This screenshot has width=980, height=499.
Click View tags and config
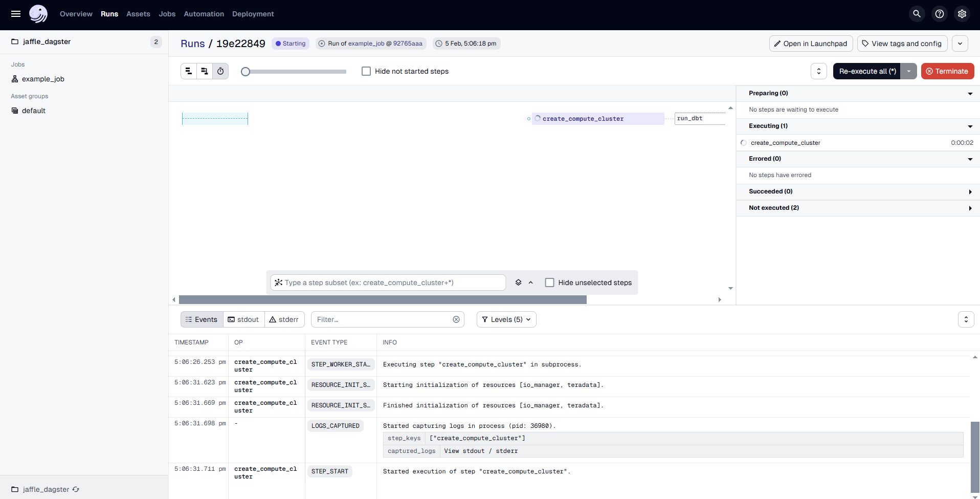click(902, 44)
